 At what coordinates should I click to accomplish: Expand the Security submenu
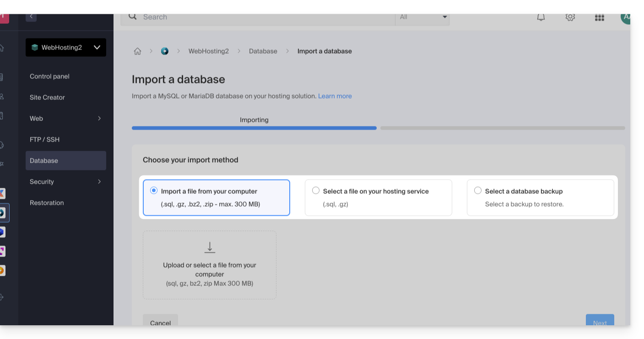66,182
